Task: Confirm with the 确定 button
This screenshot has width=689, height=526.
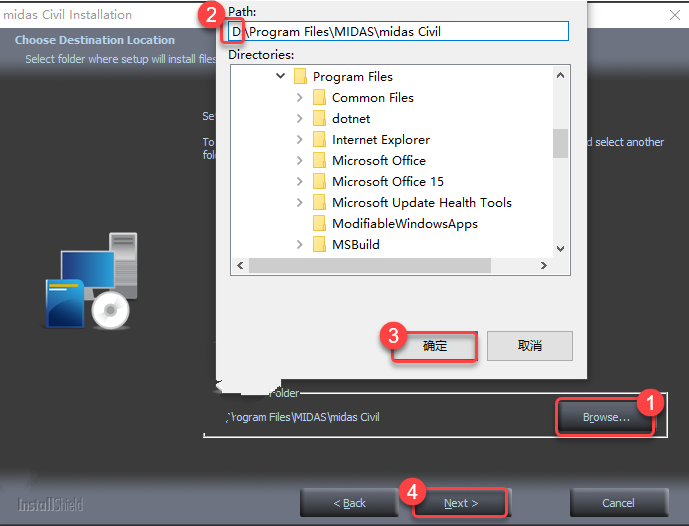Action: [x=435, y=346]
